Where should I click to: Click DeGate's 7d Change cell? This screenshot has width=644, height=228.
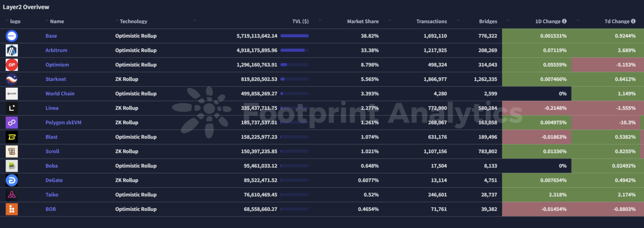(607, 180)
